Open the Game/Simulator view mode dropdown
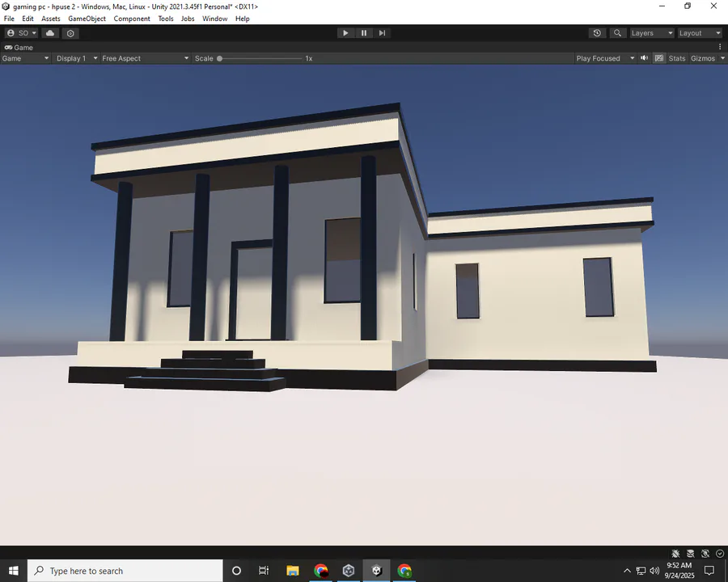This screenshot has width=728, height=582. [25, 58]
